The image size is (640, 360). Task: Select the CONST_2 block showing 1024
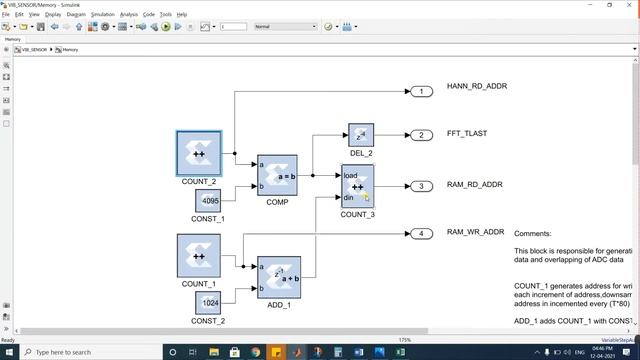pyautogui.click(x=208, y=302)
